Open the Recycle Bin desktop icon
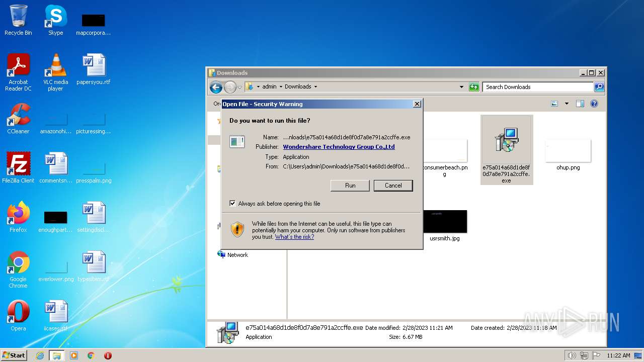Image resolution: width=644 pixels, height=362 pixels. [x=18, y=20]
